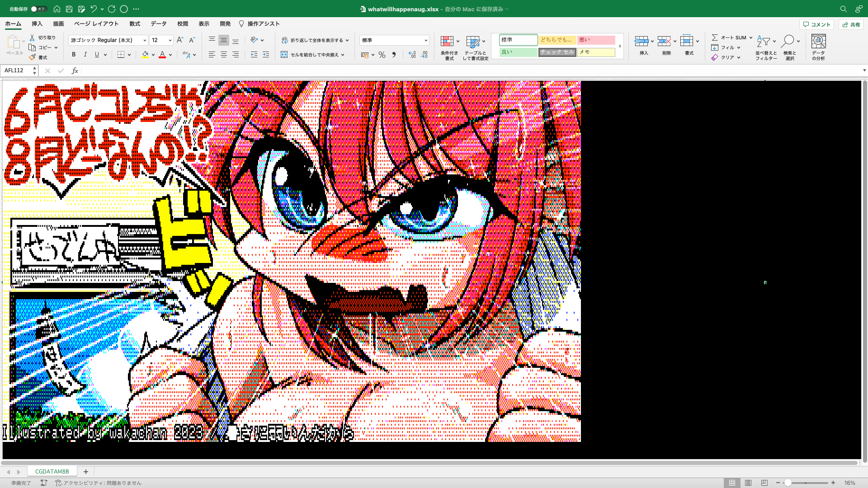Click the Name Box showing AFL112
The height and width of the screenshot is (488, 868).
(x=18, y=70)
